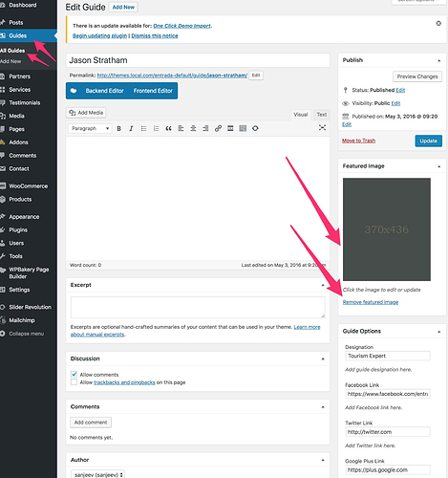The height and width of the screenshot is (478, 448).
Task: Uncheck the Allow comments checkbox
Action: 74,374
